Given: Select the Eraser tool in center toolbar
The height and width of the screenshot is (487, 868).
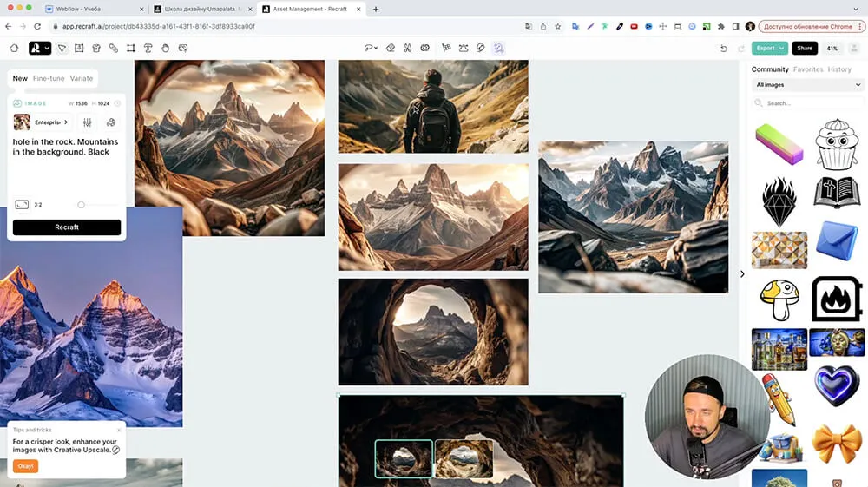Looking at the screenshot, I should click(391, 48).
